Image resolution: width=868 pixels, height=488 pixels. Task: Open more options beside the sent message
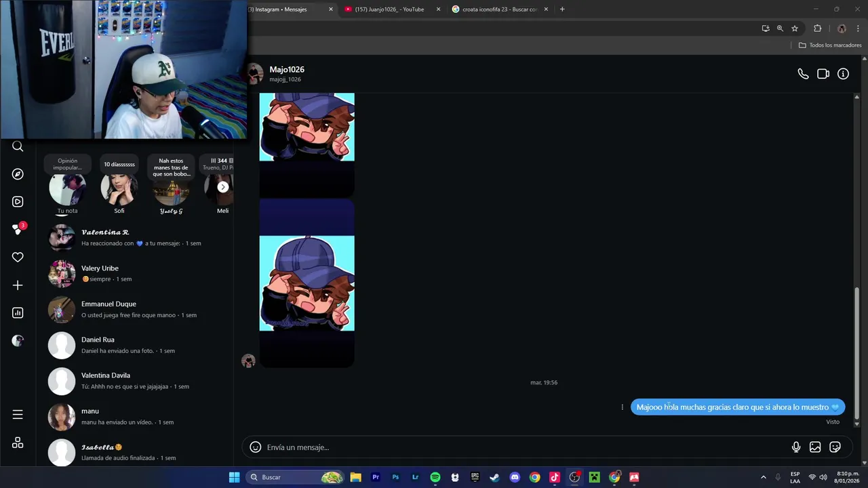pos(622,407)
